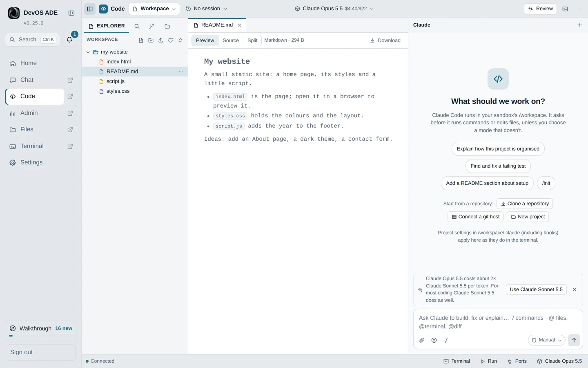Open the folder tab beside source control
Screen dimensions: 588x368
167,26
